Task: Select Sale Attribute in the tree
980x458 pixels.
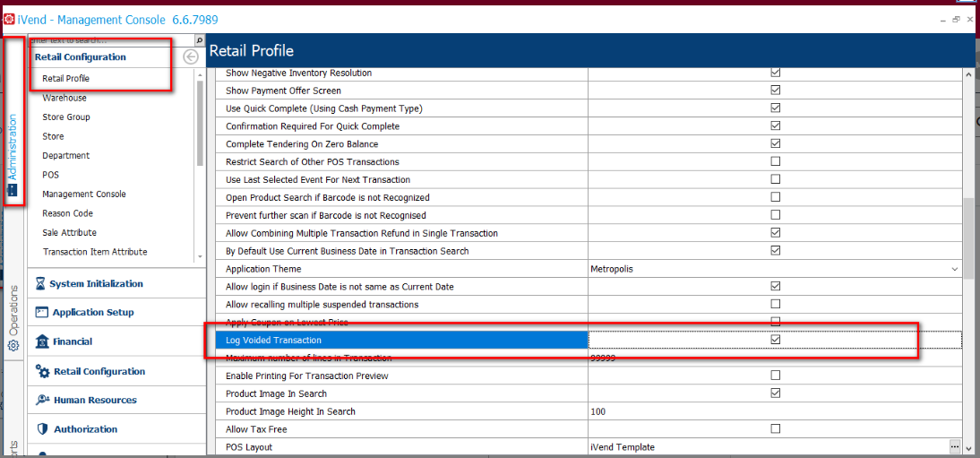Action: point(69,232)
